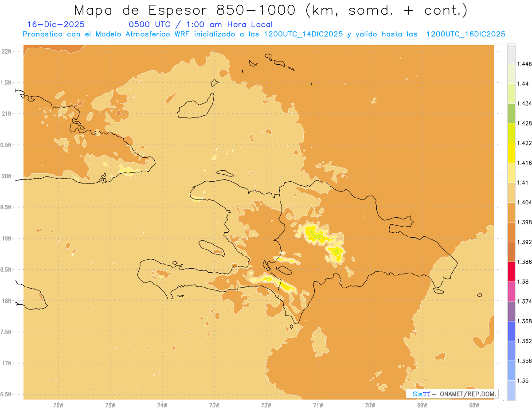Click the tan legend swatch between 1.404 and 1.41
The width and height of the screenshot is (532, 411).
click(511, 192)
